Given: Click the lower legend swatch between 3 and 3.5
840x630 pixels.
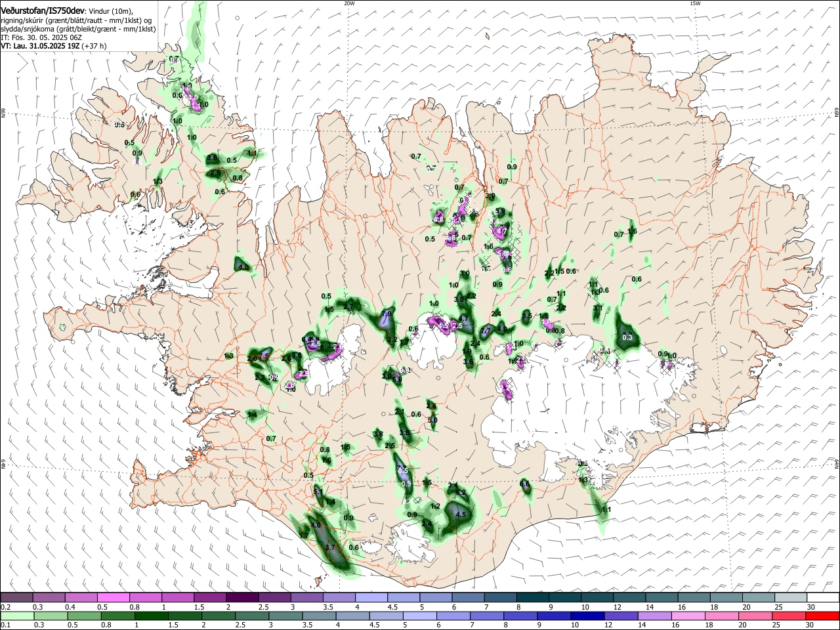Looking at the screenshot, I should 285,616.
